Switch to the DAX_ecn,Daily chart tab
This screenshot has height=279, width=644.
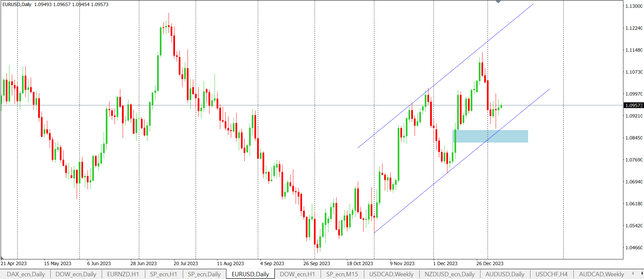coord(26,274)
